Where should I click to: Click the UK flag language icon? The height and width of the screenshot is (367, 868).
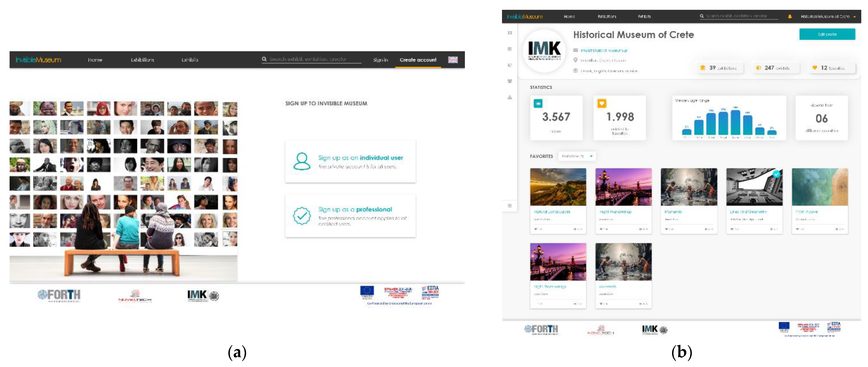[x=452, y=60]
